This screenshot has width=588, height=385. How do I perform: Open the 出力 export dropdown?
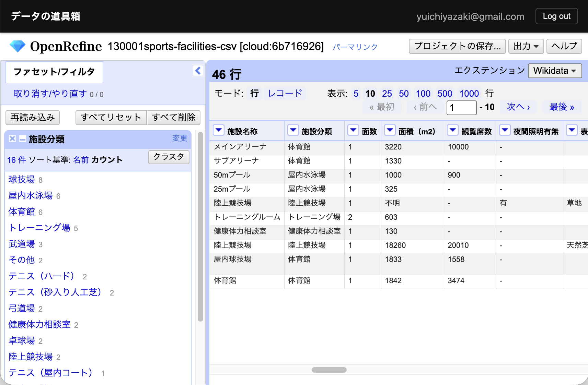[526, 46]
